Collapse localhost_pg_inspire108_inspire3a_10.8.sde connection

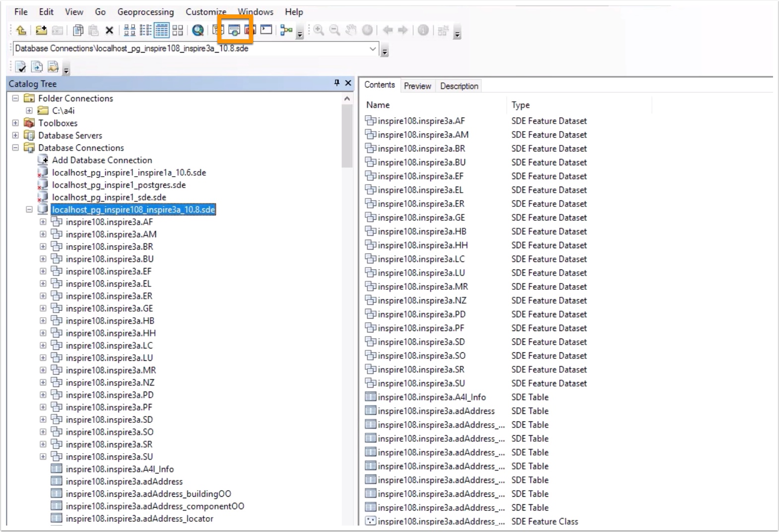(x=29, y=209)
